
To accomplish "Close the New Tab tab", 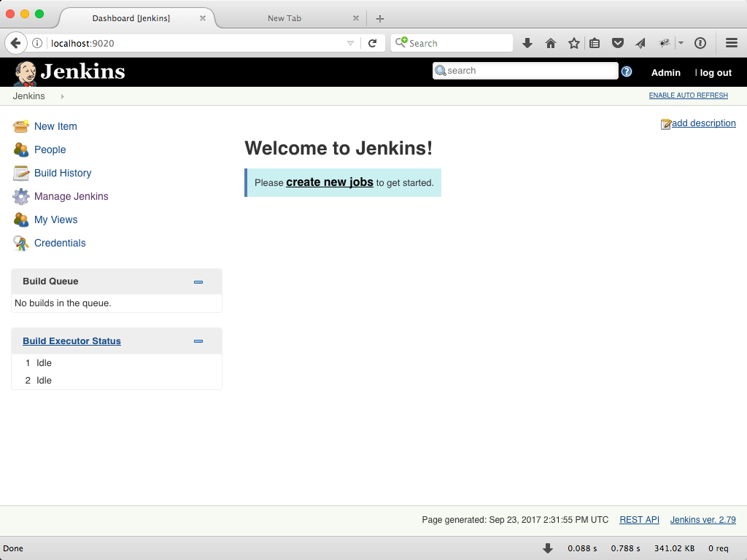I will 355,18.
